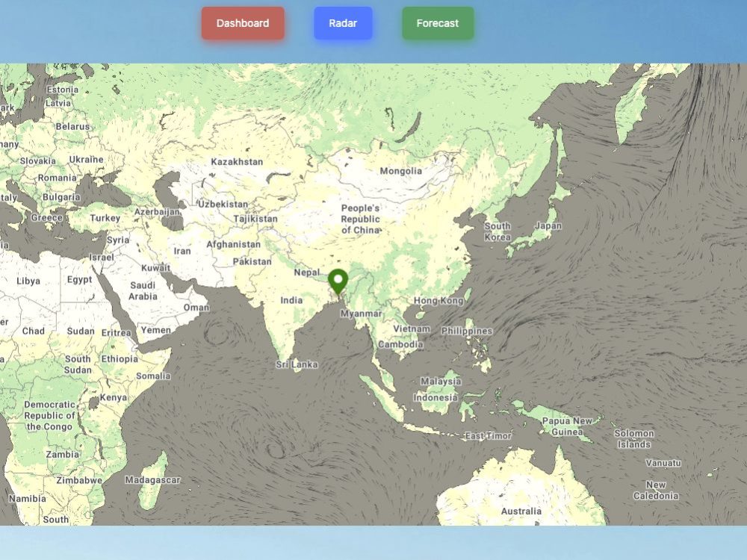Screen dimensions: 747x560
Task: Select the India label on the map
Action: [x=291, y=300]
